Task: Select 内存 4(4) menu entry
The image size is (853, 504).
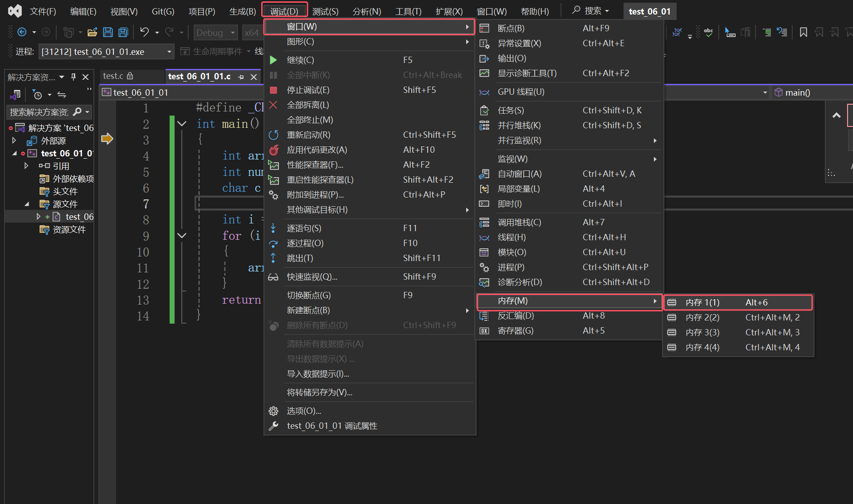Action: coord(738,348)
